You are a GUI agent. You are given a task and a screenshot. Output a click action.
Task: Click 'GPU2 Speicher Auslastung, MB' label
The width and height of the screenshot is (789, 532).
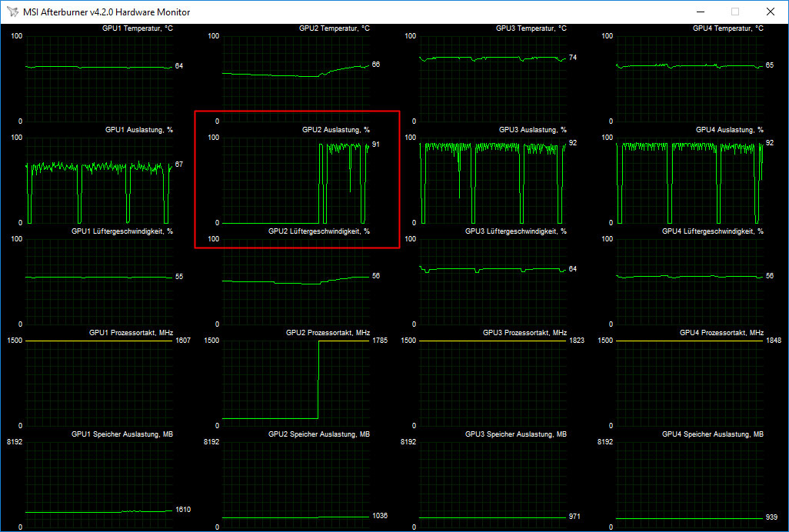click(319, 434)
